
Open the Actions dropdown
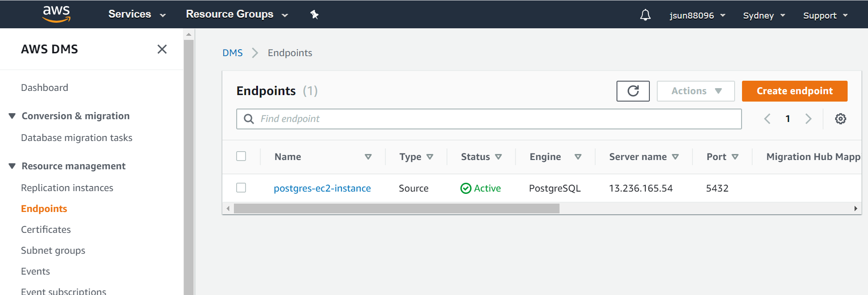(x=696, y=91)
